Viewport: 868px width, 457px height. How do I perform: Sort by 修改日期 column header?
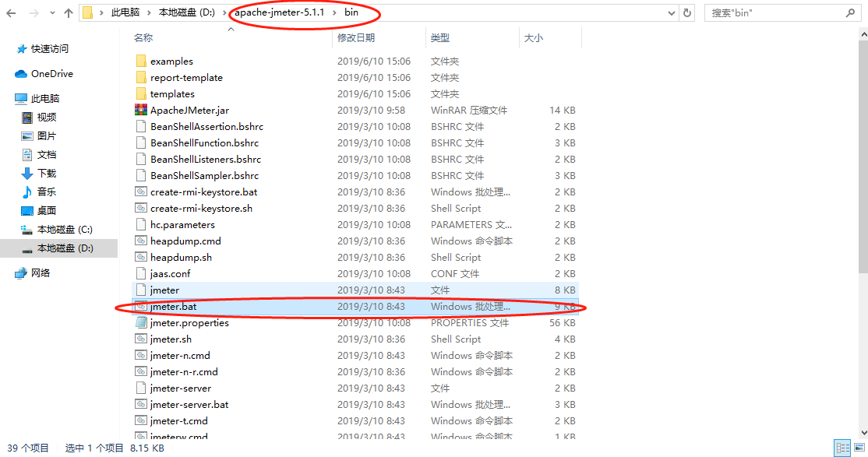click(x=356, y=37)
